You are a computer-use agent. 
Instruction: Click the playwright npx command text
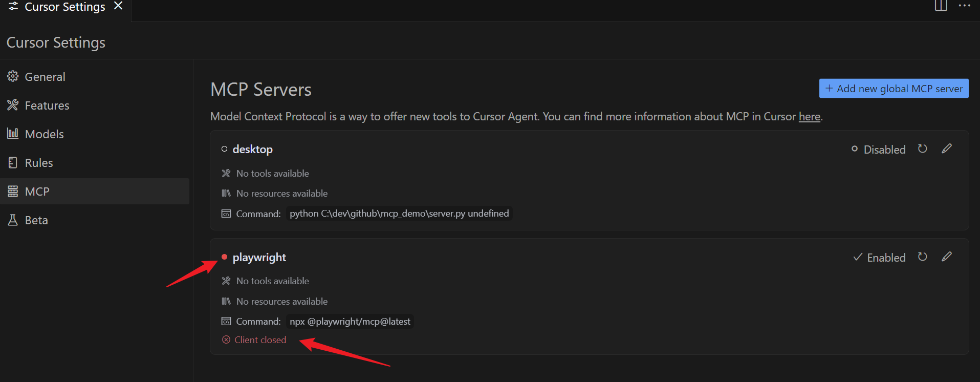click(350, 322)
